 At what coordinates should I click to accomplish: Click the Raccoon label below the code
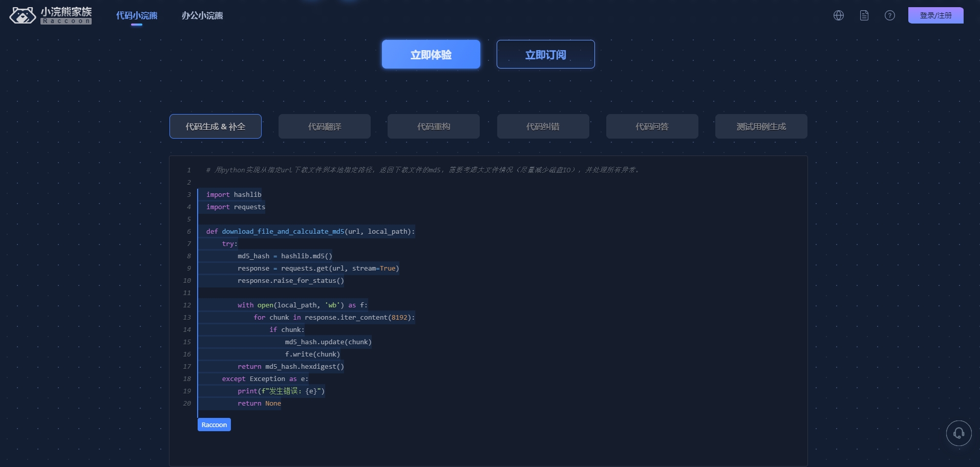coord(214,425)
